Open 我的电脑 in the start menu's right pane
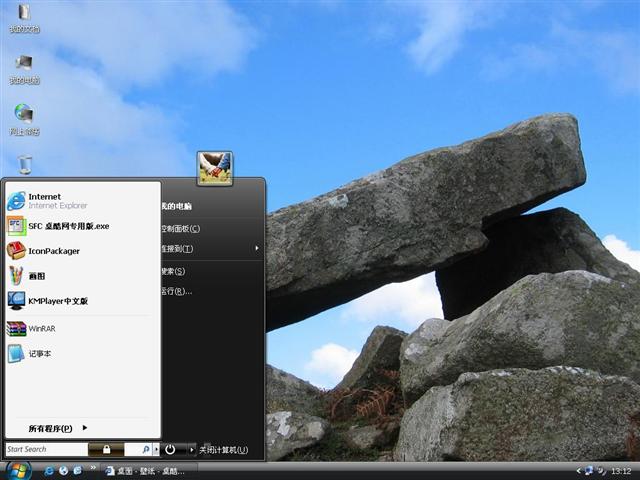The width and height of the screenshot is (640, 480). click(211, 206)
